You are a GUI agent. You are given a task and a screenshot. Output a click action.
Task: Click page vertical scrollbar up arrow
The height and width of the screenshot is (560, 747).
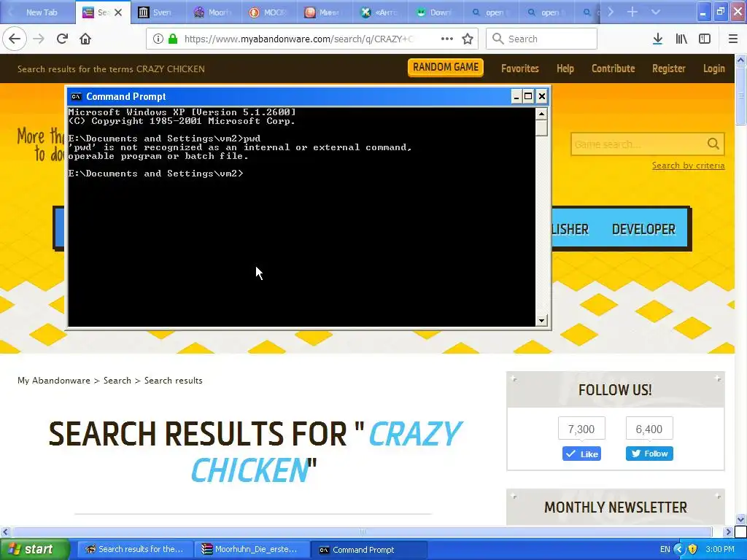[x=741, y=60]
